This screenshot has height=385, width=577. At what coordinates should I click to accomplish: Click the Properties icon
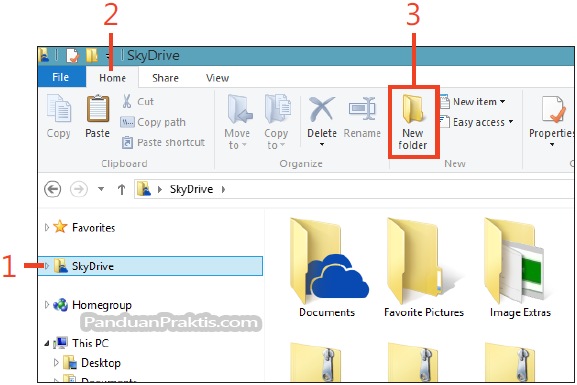click(x=553, y=109)
